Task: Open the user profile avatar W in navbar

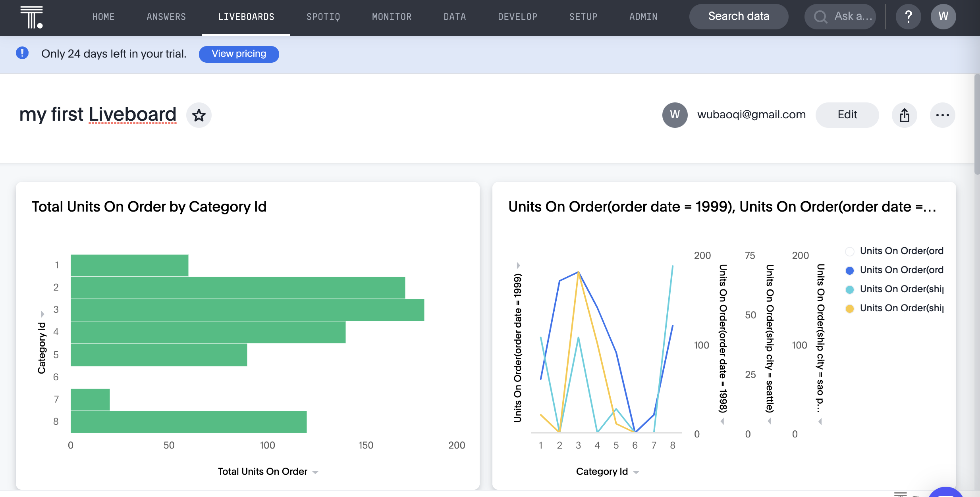Action: (943, 17)
